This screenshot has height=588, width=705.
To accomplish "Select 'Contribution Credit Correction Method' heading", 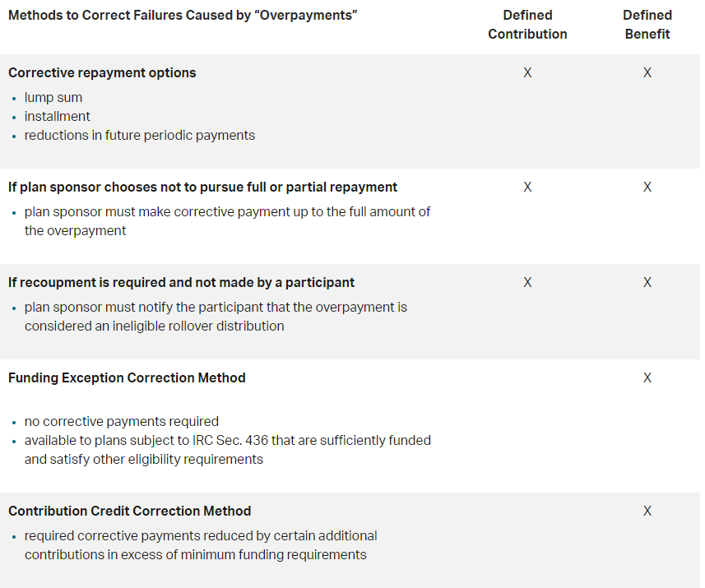I will (x=129, y=512).
